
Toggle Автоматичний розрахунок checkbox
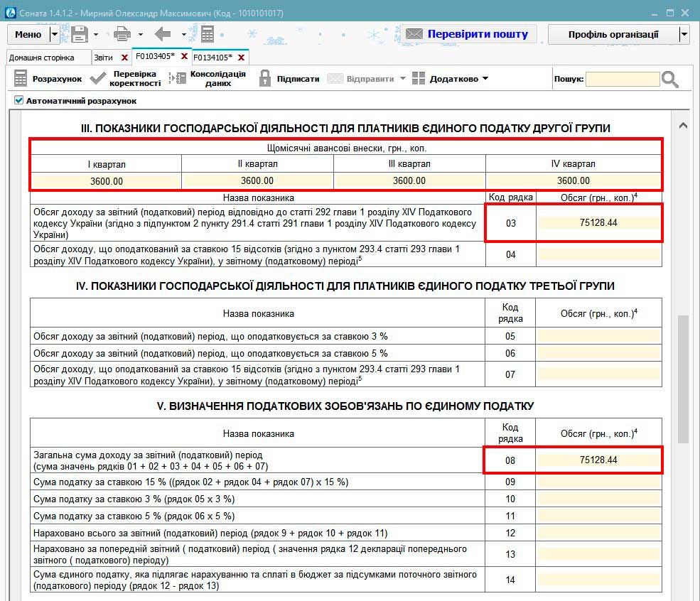pos(19,101)
